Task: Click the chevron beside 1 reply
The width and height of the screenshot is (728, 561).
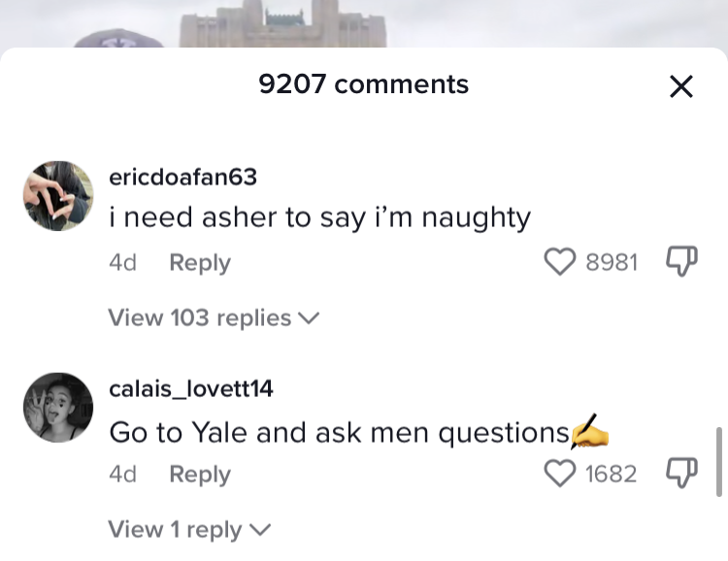Action: pyautogui.click(x=260, y=530)
